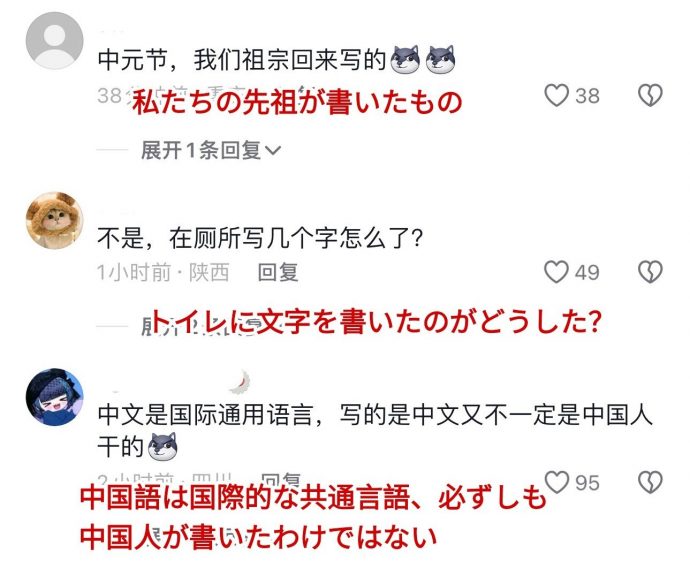The height and width of the screenshot is (576, 690).
Task: Open the anime character avatar profile
Action: 55,397
